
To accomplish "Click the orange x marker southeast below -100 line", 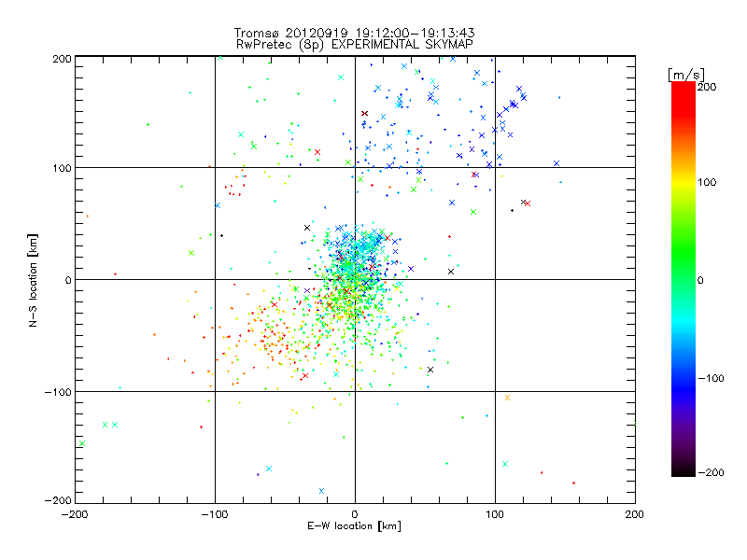I will (507, 398).
